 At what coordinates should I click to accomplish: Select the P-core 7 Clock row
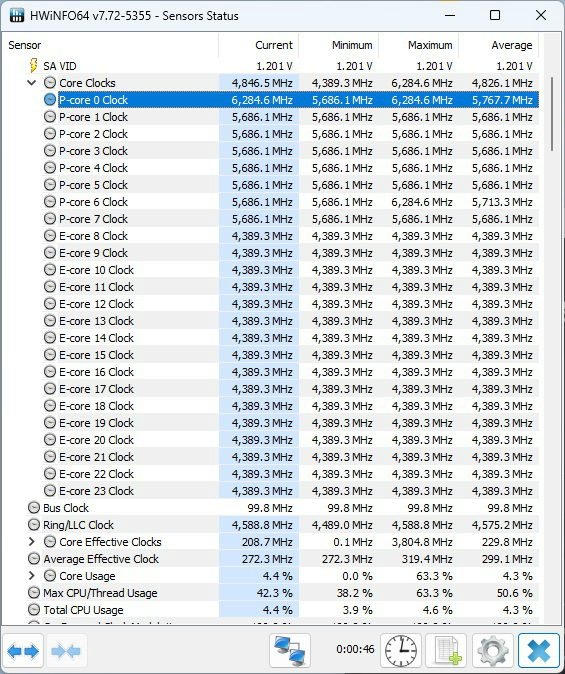click(x=290, y=219)
